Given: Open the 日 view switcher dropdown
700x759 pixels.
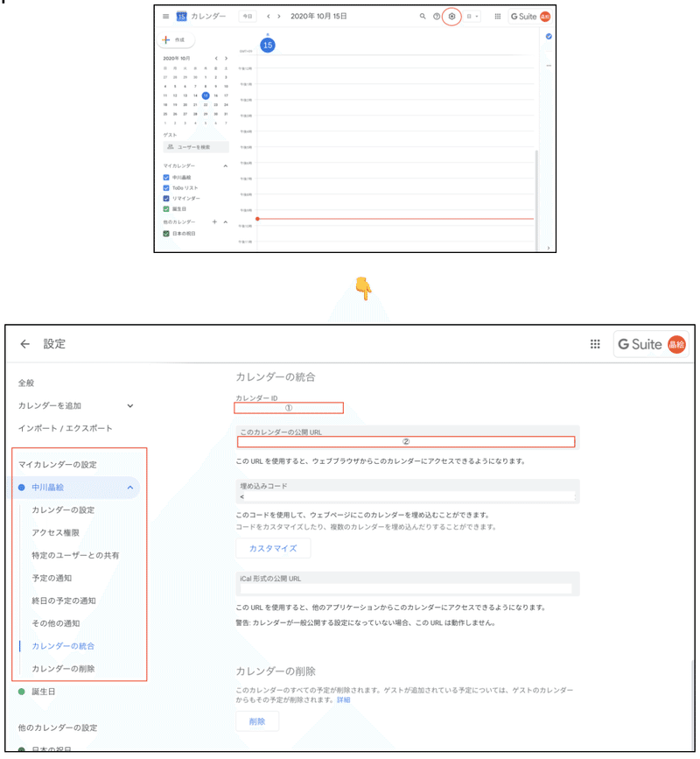Looking at the screenshot, I should tap(472, 17).
